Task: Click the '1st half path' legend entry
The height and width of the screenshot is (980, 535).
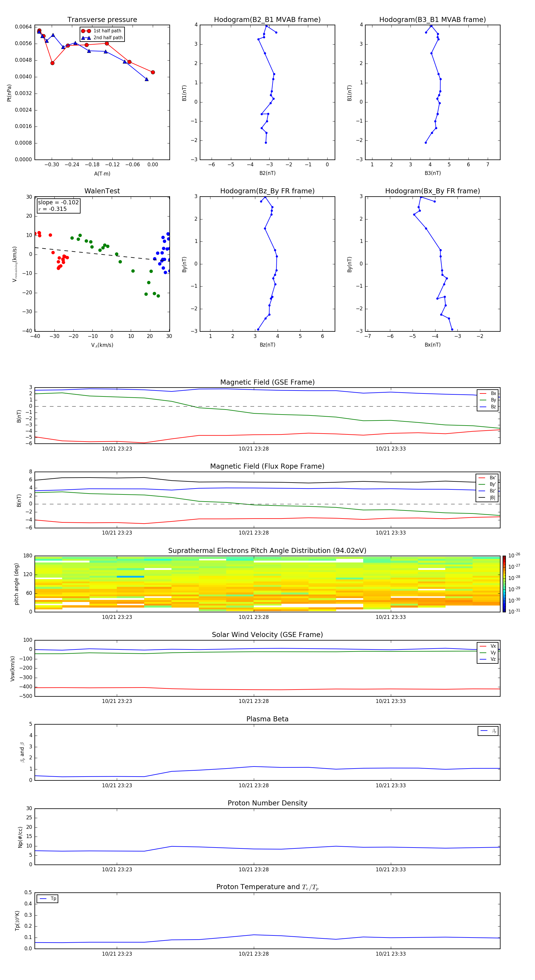Action: coord(101,31)
